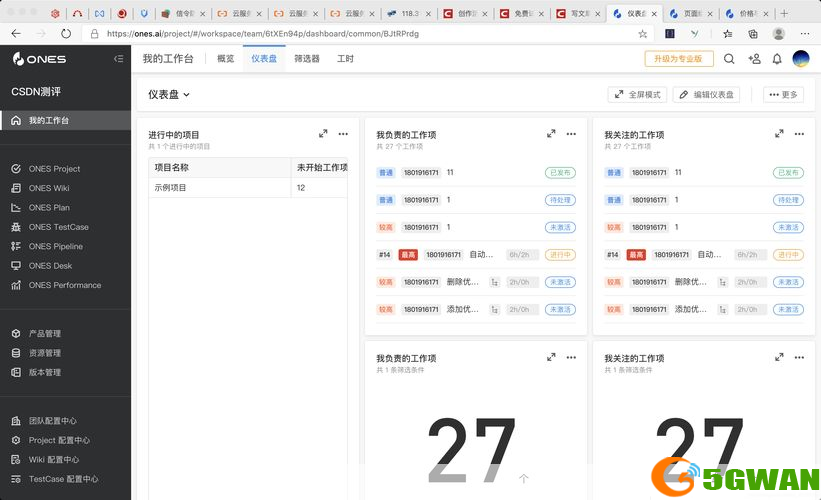Open the 更多 menu
Screen dimensions: 821x500
pos(783,95)
